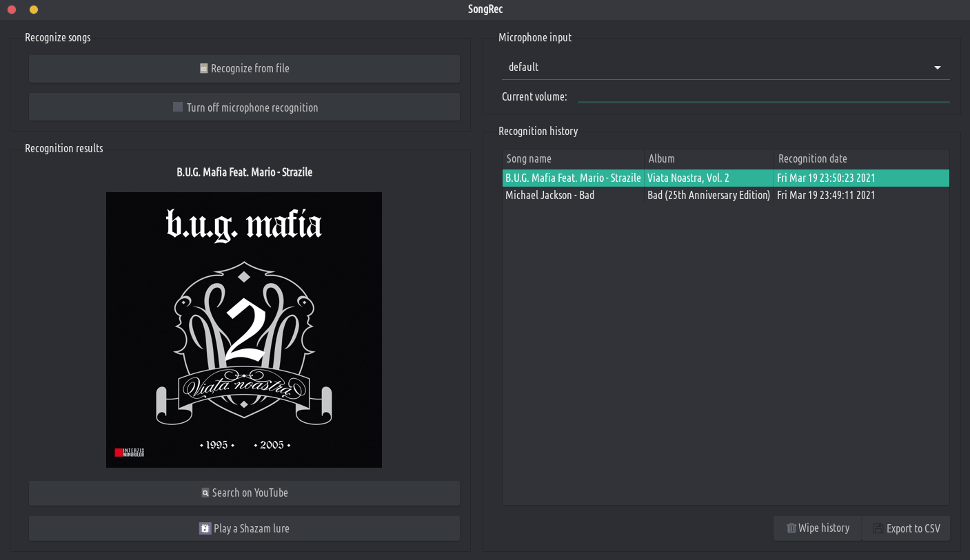
Task: Click the b.u.g. mafia album cover
Action: tap(244, 330)
